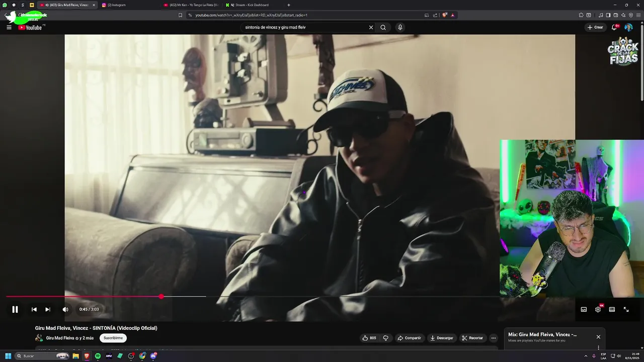Switch to theater mode view
This screenshot has height=362, width=644.
[612, 309]
